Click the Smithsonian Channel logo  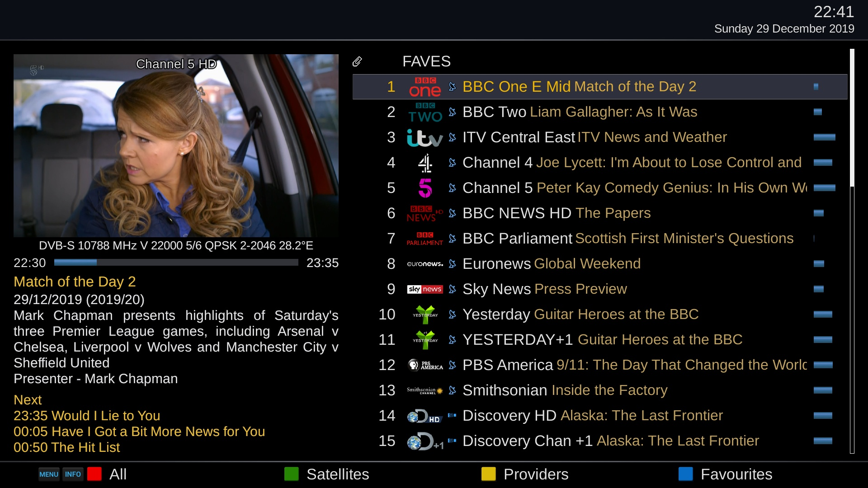[x=425, y=390]
